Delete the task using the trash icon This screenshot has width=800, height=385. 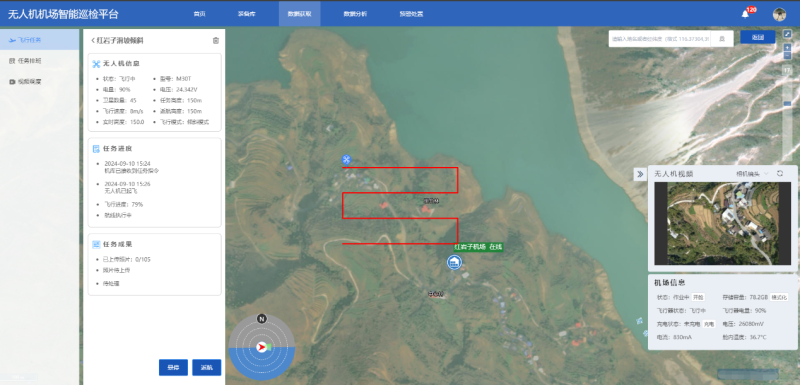[216, 41]
